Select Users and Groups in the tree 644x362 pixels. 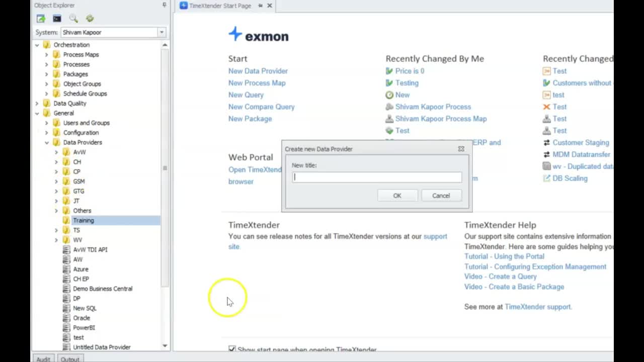(x=86, y=123)
